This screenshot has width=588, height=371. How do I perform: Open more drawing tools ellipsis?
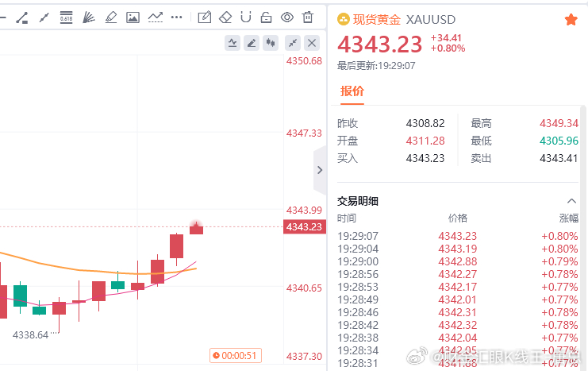tap(176, 17)
